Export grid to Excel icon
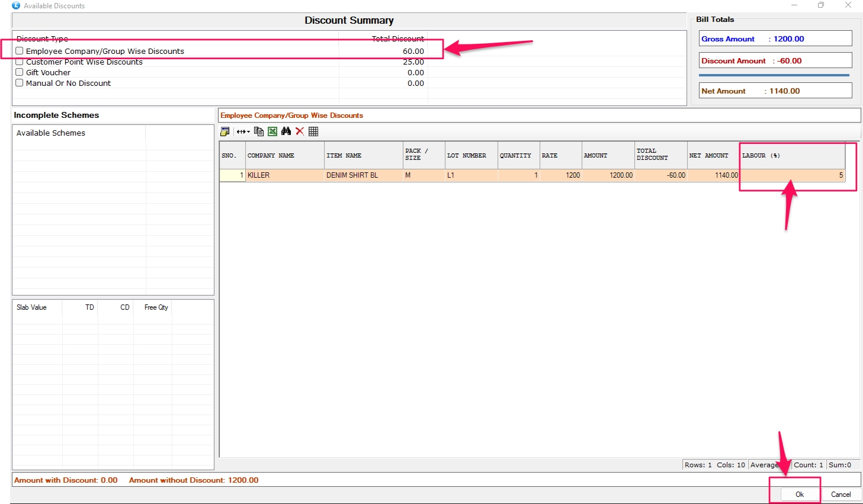Screen dimensions: 863x504 272,131
